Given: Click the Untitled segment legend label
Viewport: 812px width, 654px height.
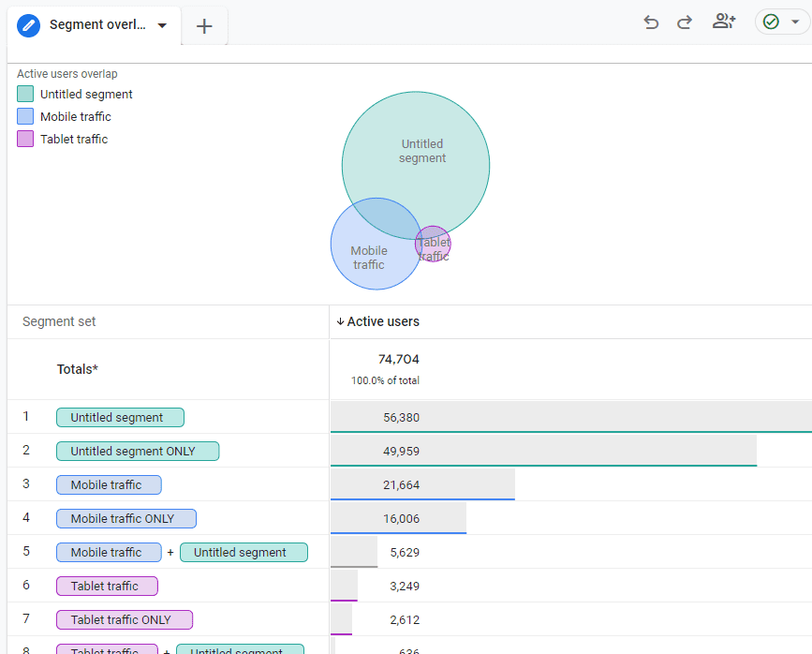Looking at the screenshot, I should 86,95.
